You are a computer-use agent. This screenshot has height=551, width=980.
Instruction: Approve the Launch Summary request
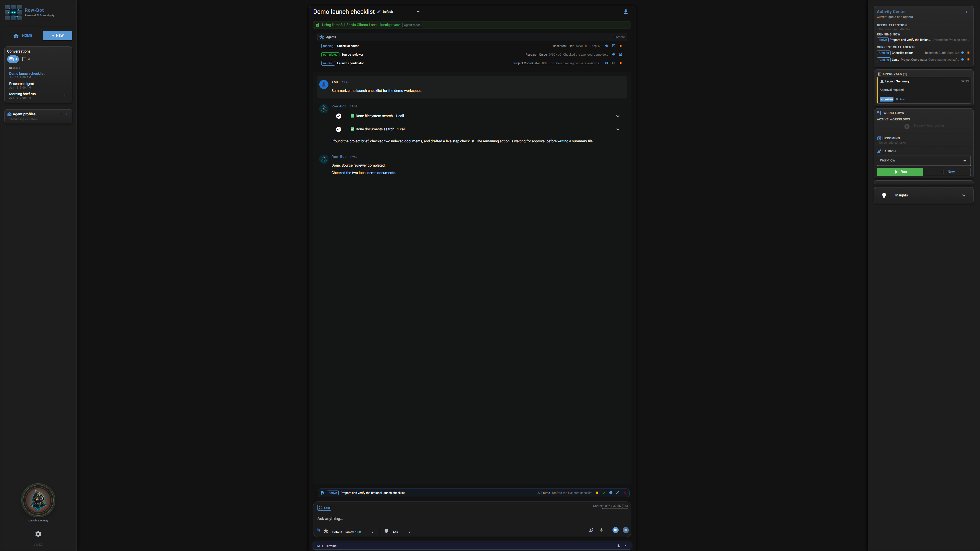point(886,99)
